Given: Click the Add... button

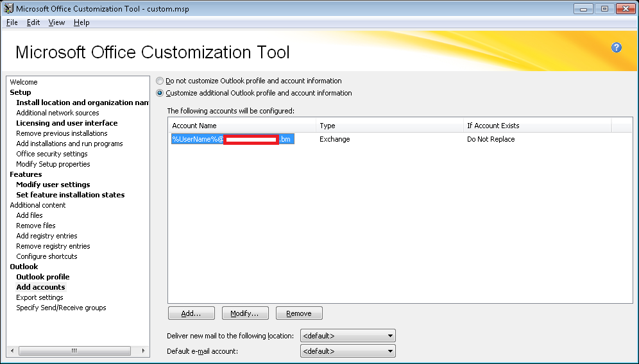Looking at the screenshot, I should tap(191, 313).
